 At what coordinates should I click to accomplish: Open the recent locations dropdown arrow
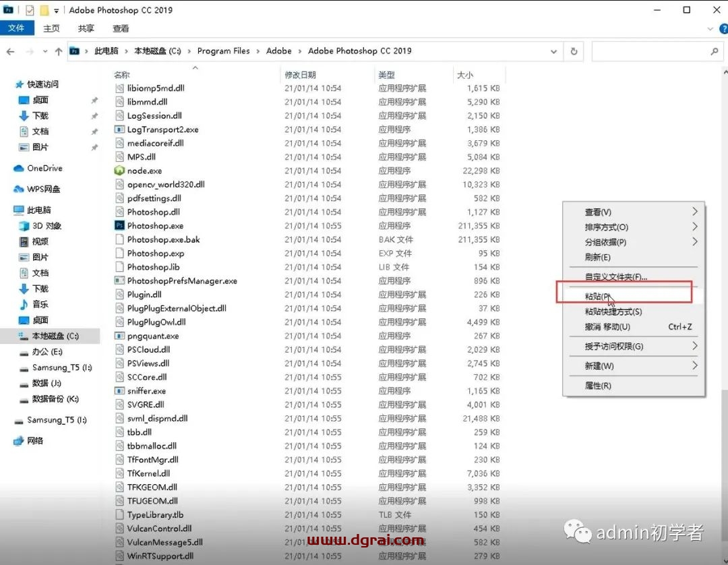pos(45,51)
